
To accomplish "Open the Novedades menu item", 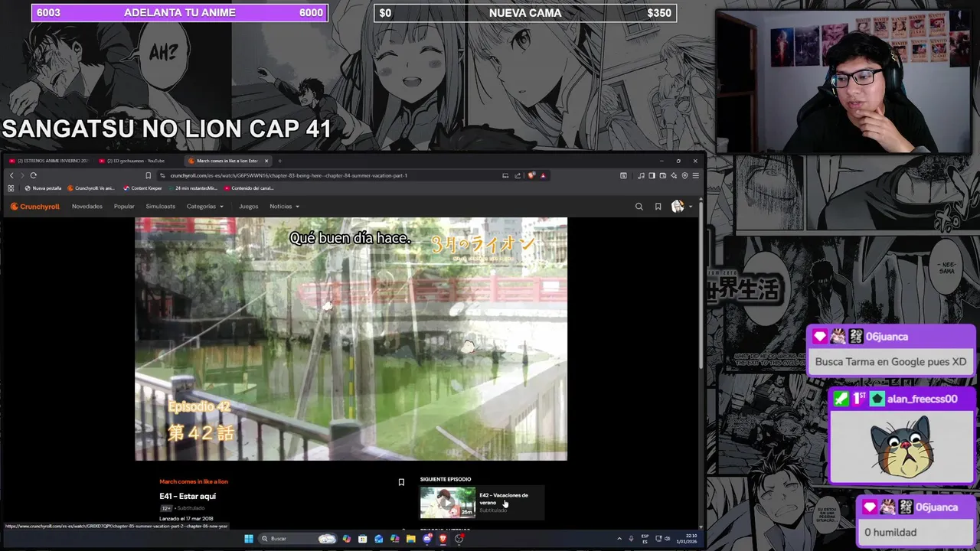I will pyautogui.click(x=87, y=207).
